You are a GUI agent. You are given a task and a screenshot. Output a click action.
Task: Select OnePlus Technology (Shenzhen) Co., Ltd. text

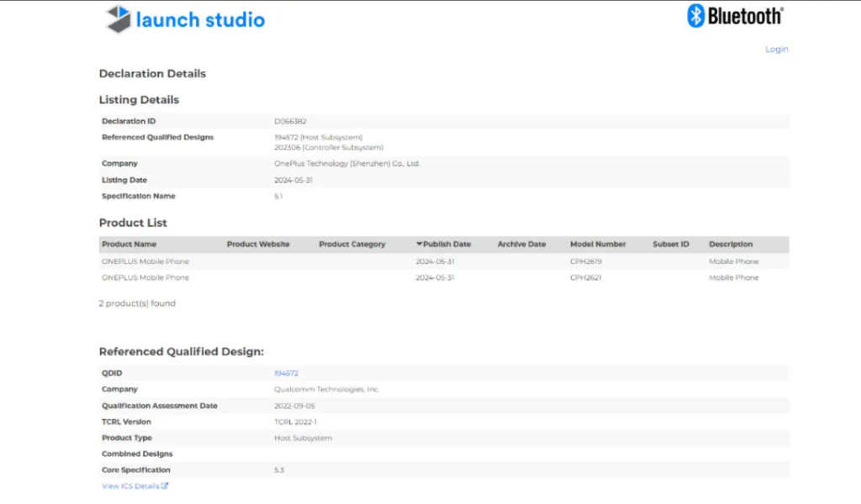tap(347, 164)
